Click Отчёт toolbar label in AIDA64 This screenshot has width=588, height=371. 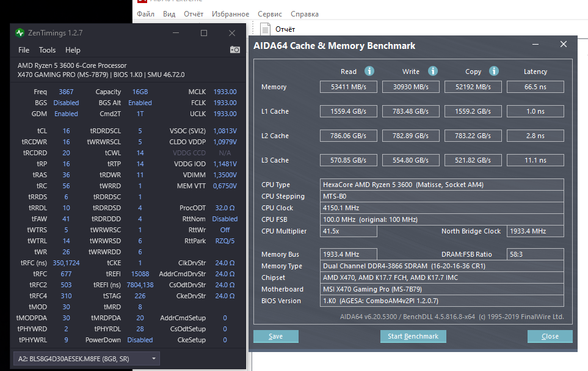coord(285,29)
